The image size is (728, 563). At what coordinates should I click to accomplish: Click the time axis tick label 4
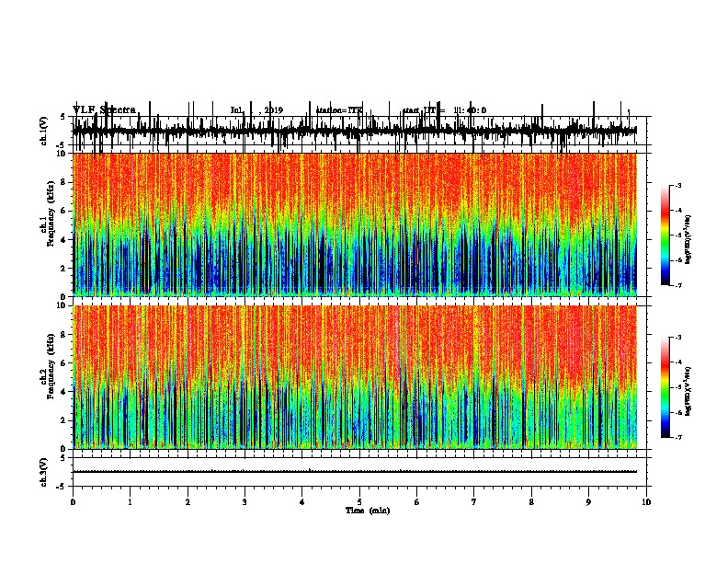coord(302,501)
